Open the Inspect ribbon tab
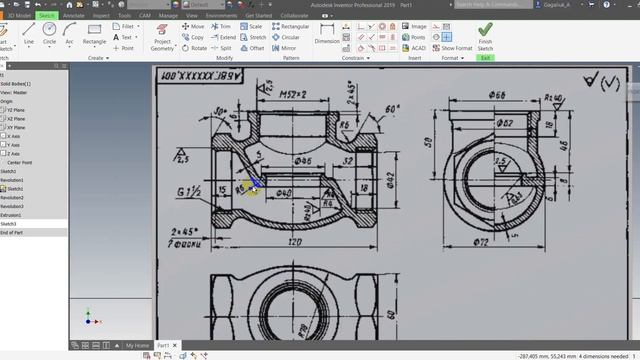This screenshot has width=640, height=360. click(x=101, y=16)
